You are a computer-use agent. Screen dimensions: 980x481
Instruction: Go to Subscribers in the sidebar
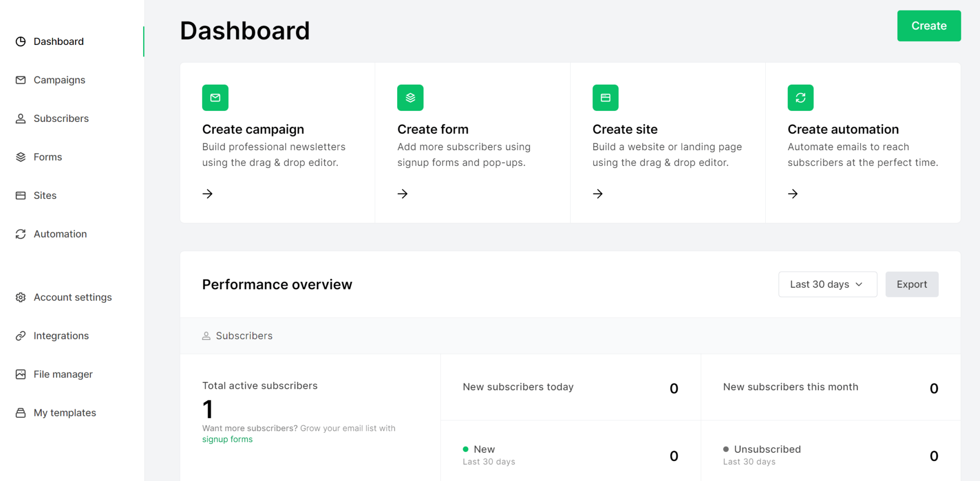[x=61, y=119]
